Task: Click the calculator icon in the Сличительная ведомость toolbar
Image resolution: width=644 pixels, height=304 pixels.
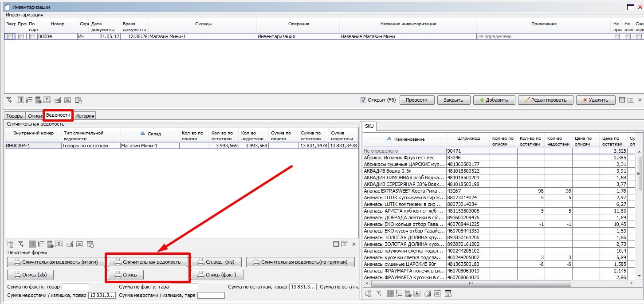Action: click(51, 244)
